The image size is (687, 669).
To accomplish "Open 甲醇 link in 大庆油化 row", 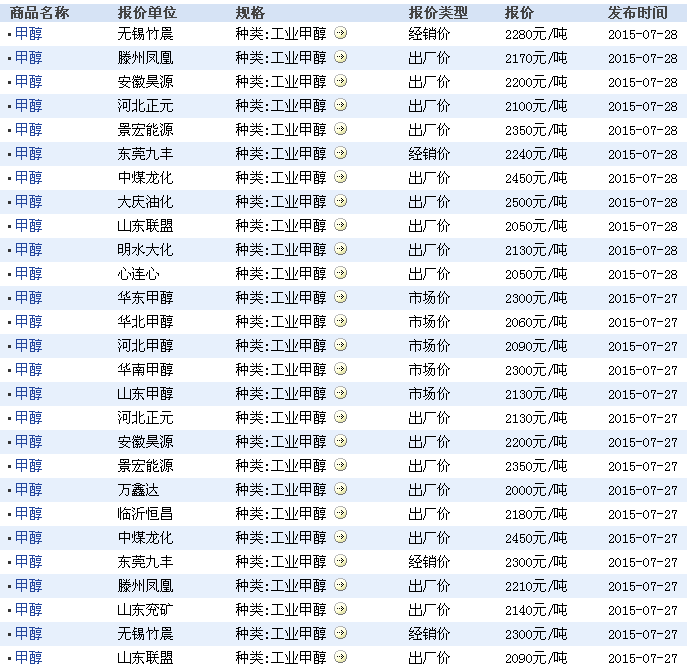I will [28, 202].
